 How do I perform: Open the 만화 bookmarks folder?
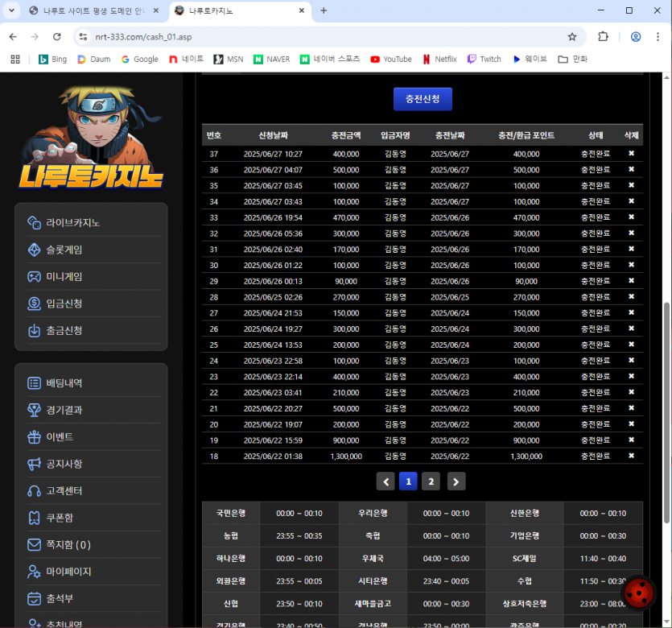click(x=572, y=59)
